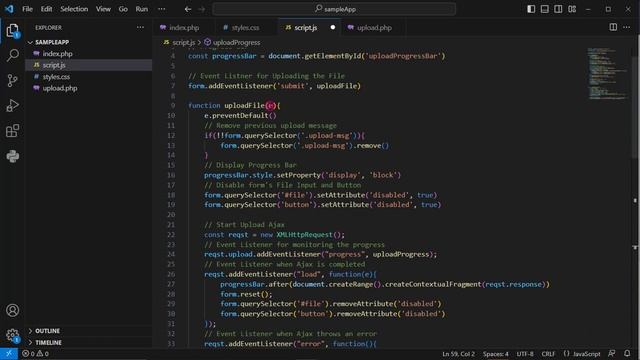
Task: Open the Run menu
Action: coord(142,9)
